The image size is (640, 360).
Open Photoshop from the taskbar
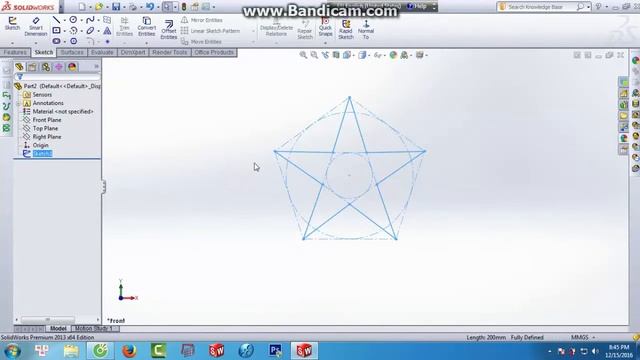click(276, 351)
